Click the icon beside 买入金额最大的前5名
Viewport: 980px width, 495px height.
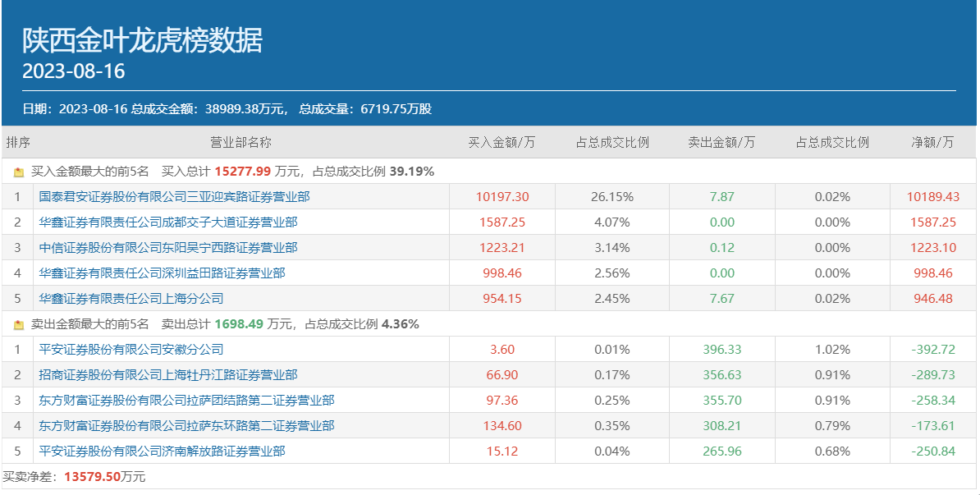tap(19, 172)
